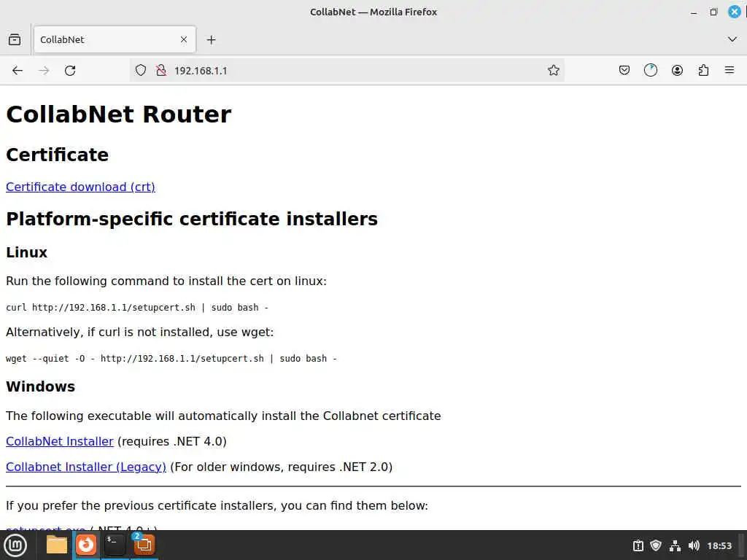This screenshot has width=747, height=560.
Task: Open the network connections tray icon
Action: click(675, 545)
